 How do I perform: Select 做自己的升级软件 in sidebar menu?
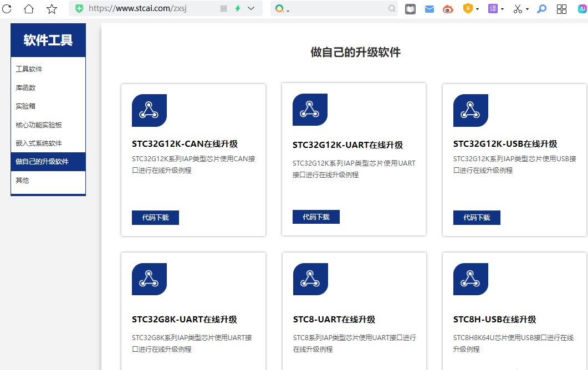click(x=48, y=162)
